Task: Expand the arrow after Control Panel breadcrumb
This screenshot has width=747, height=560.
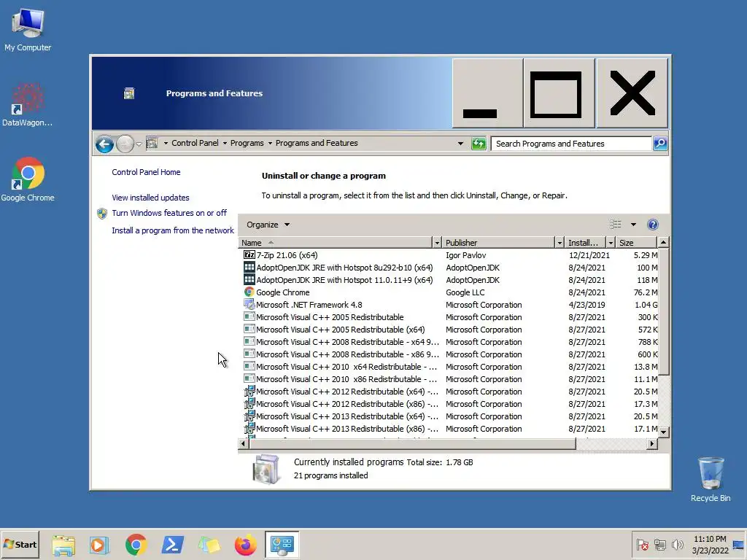Action: [225, 144]
